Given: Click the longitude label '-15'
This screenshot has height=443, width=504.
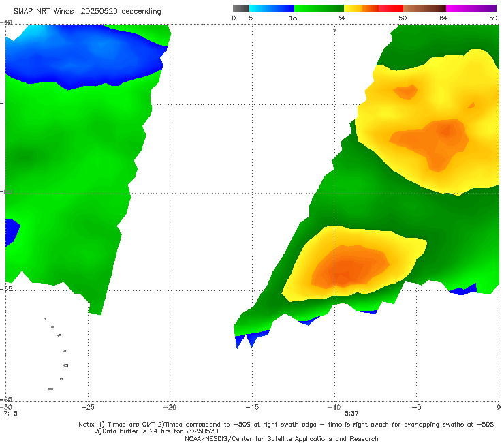Looking at the screenshot, I should (x=252, y=407).
